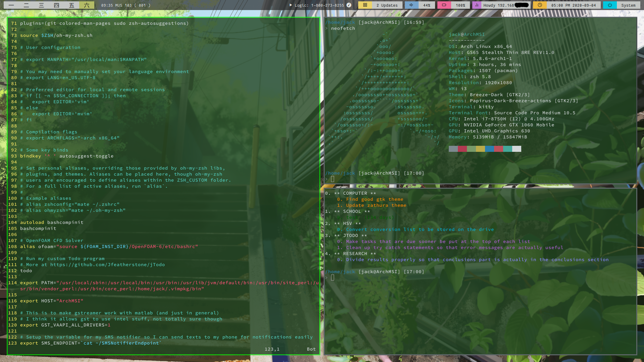
Task: Click the yellow package updates icon
Action: point(365,5)
